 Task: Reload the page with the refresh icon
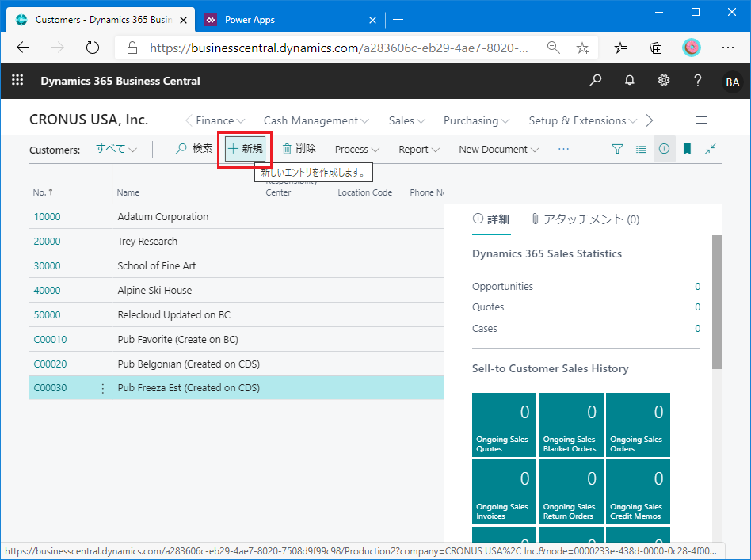(92, 48)
